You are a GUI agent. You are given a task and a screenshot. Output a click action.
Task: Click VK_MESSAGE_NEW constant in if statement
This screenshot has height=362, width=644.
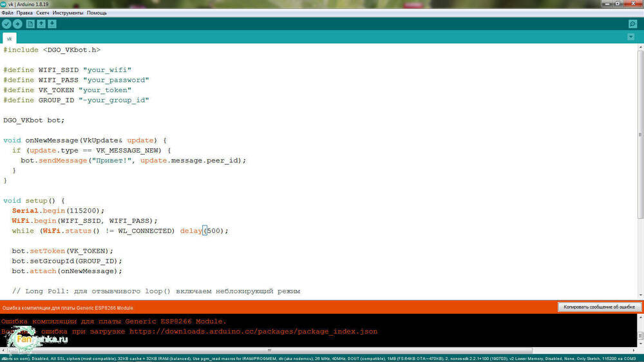(x=127, y=150)
